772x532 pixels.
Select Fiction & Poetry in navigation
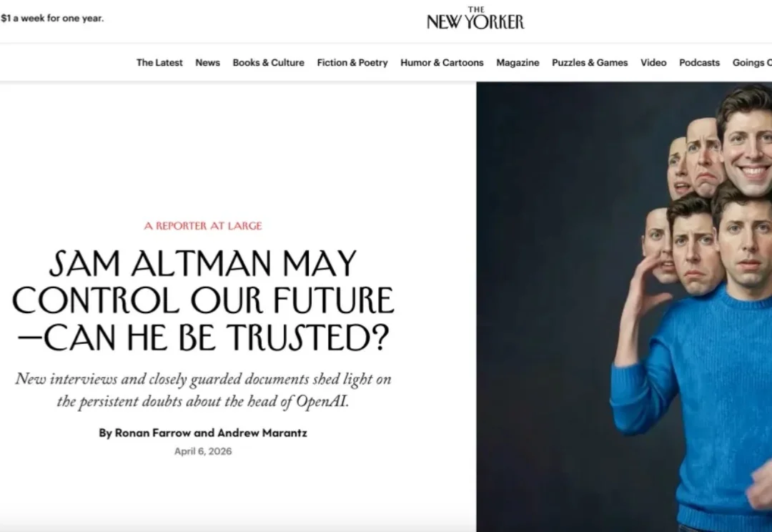tap(352, 62)
